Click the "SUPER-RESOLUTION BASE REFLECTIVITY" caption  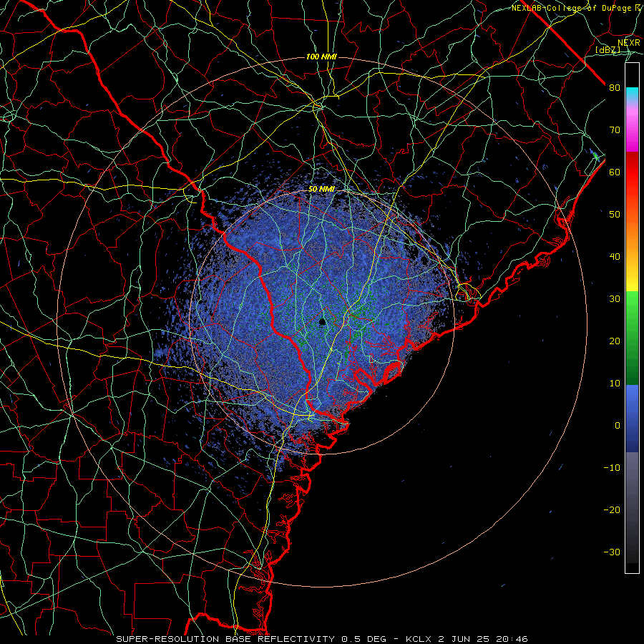(x=225, y=639)
